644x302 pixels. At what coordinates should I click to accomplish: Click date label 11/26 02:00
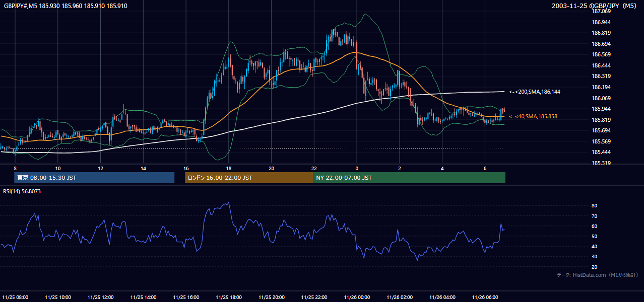400,297
